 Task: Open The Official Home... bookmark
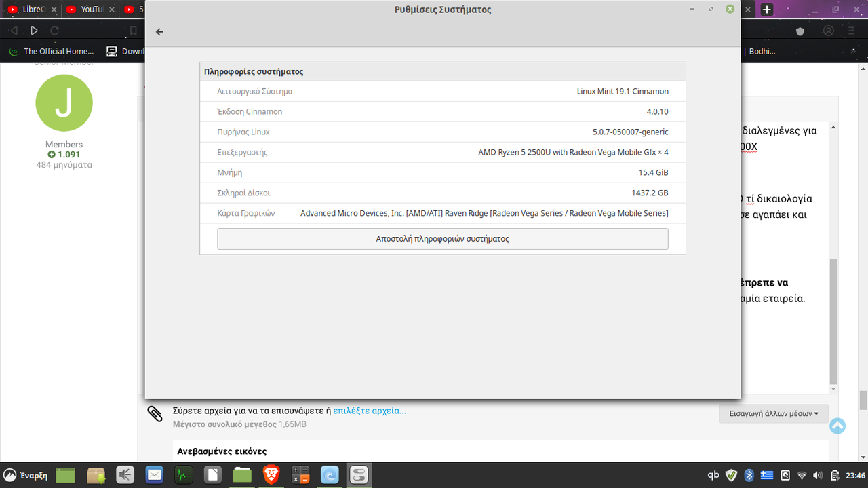(51, 51)
